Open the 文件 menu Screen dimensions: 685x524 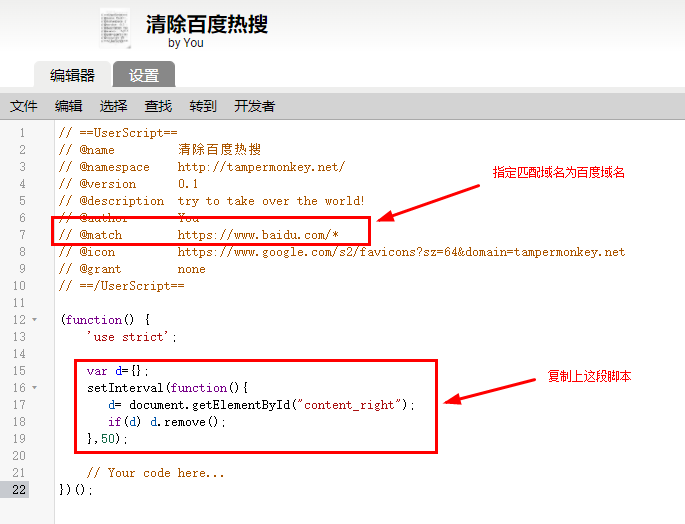pyautogui.click(x=24, y=106)
